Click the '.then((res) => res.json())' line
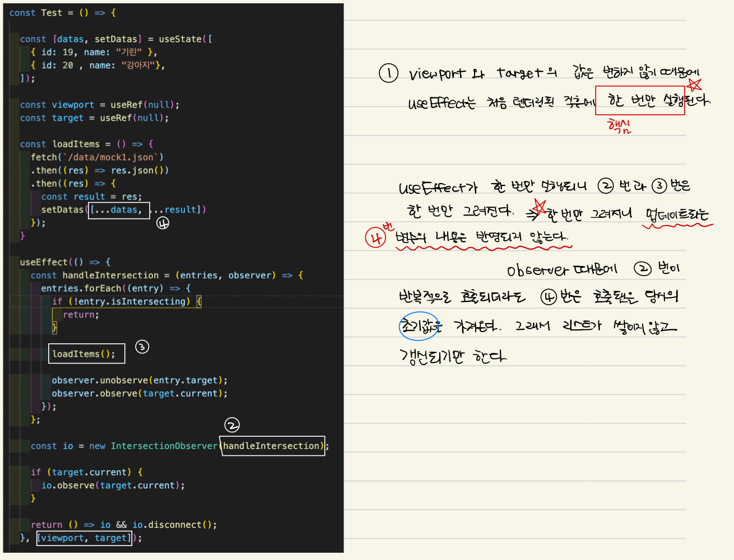The image size is (734, 560). pos(100,170)
